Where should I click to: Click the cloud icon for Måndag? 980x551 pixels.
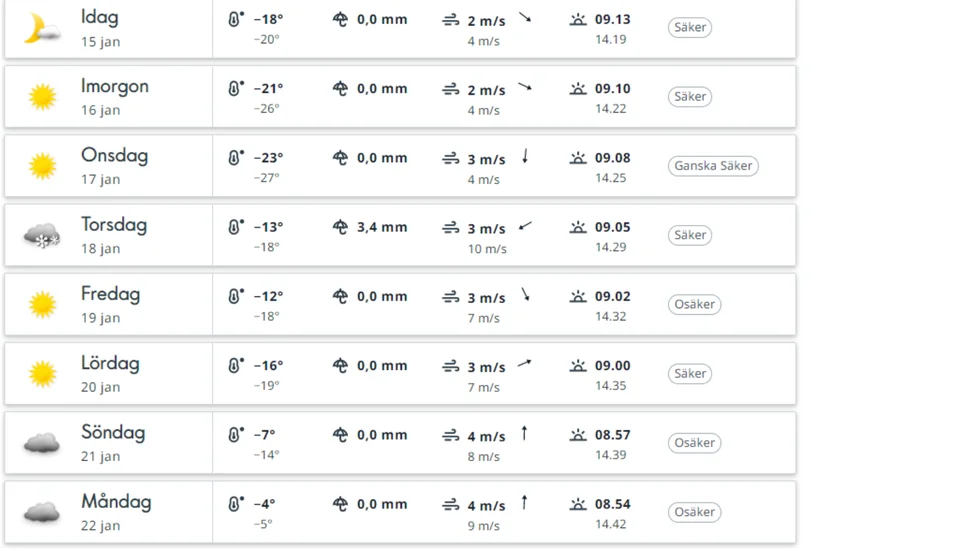point(42,512)
